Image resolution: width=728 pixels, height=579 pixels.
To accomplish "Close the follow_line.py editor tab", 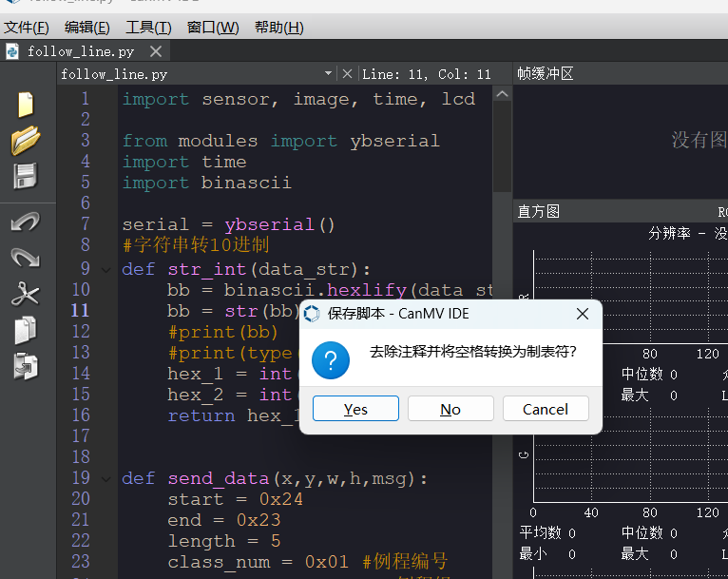I will (156, 51).
